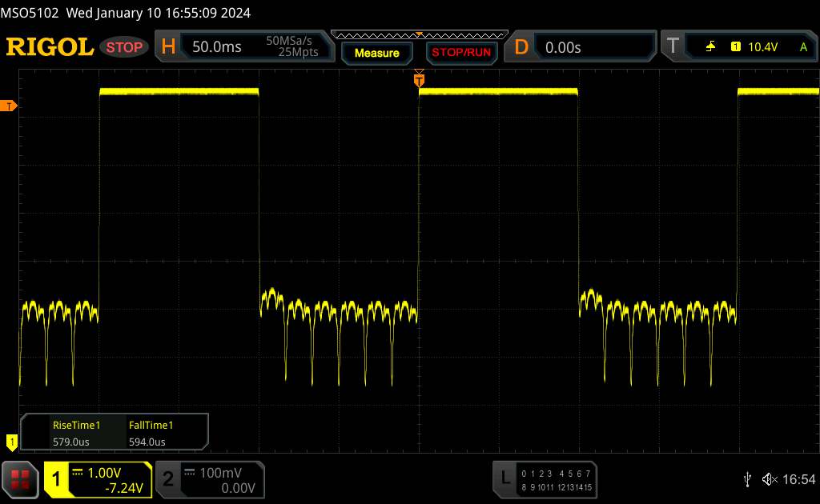This screenshot has height=504, width=820.
Task: Open the 10.4V trigger level setting
Action: point(762,47)
